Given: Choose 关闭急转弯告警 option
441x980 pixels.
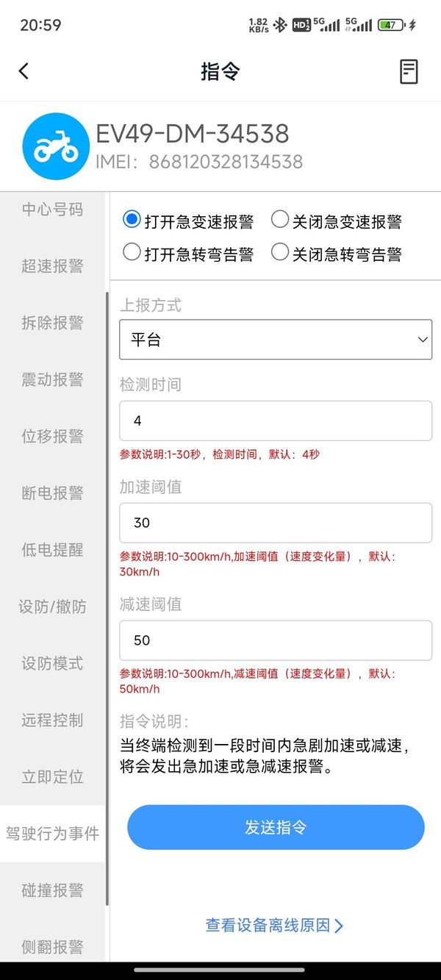Looking at the screenshot, I should click(x=280, y=253).
